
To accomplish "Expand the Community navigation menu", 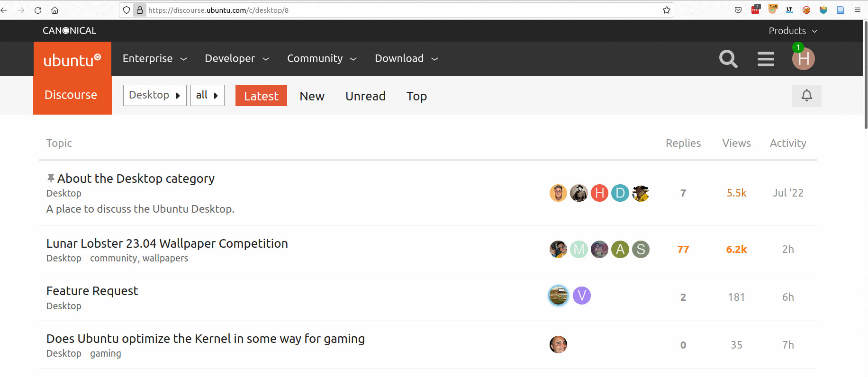I will point(322,58).
